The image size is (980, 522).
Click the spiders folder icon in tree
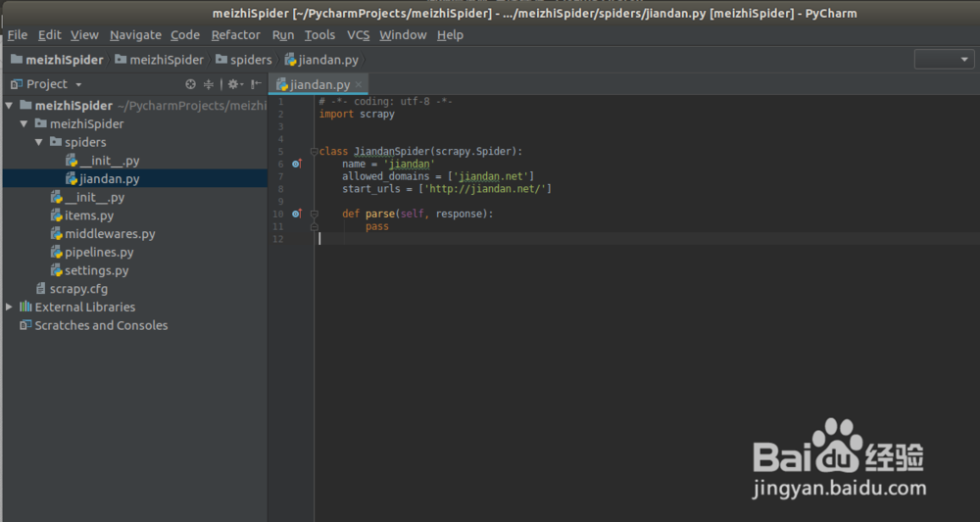[56, 142]
